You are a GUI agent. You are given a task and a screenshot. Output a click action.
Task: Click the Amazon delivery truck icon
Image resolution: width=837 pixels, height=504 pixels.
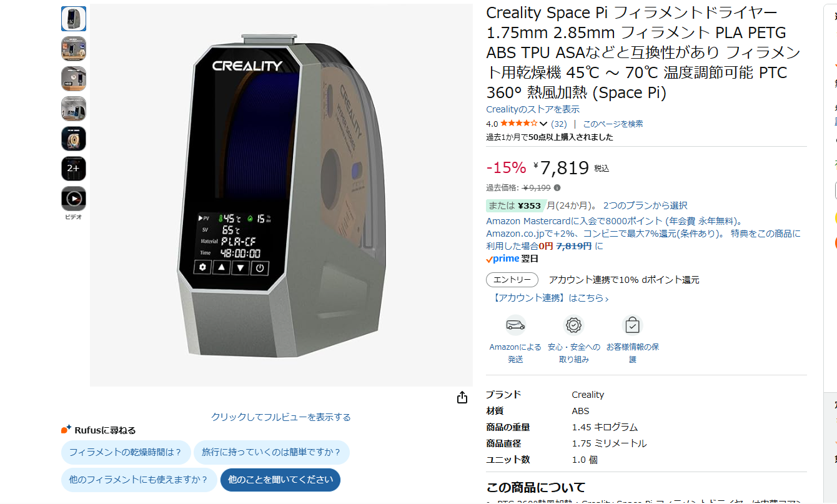[515, 325]
